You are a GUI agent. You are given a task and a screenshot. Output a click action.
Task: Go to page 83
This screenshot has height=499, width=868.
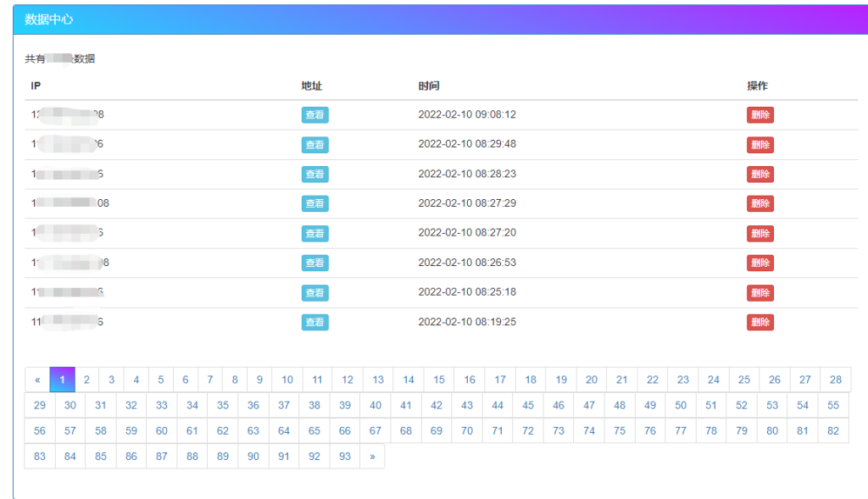tap(40, 457)
